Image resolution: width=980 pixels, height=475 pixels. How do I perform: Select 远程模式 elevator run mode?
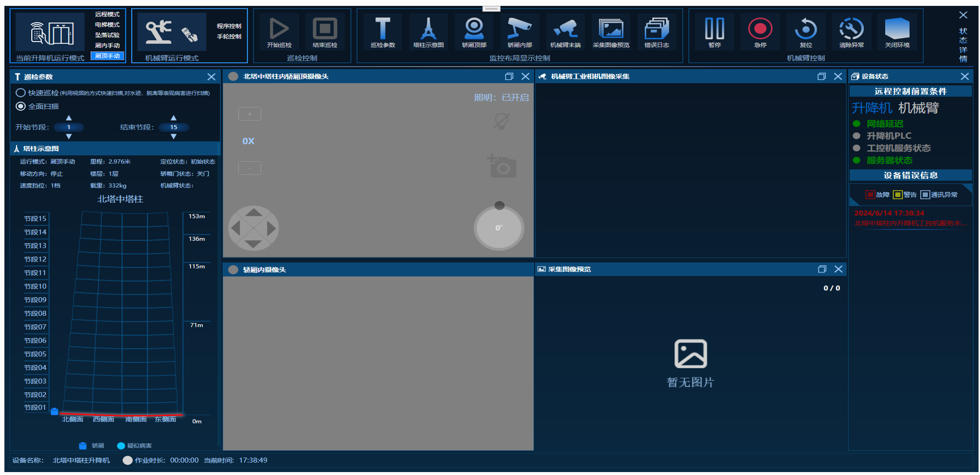107,14
